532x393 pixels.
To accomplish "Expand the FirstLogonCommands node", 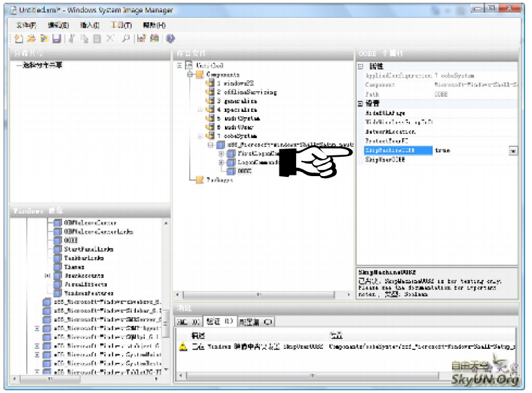I will click(x=221, y=153).
